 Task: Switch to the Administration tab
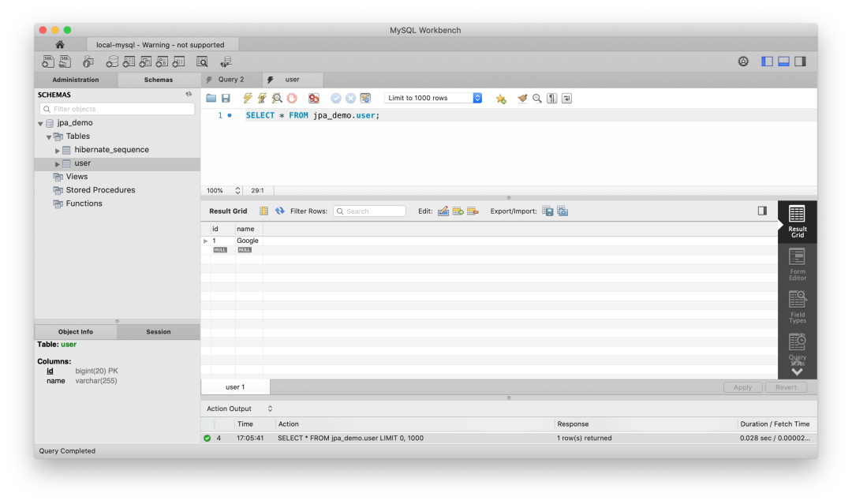(x=76, y=80)
